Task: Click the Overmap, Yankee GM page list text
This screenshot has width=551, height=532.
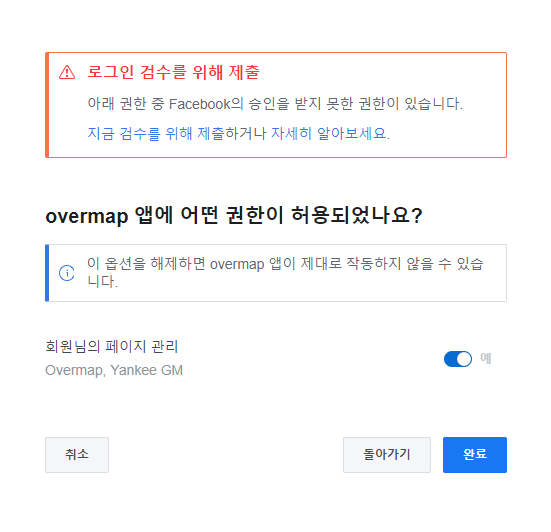Action: click(114, 370)
